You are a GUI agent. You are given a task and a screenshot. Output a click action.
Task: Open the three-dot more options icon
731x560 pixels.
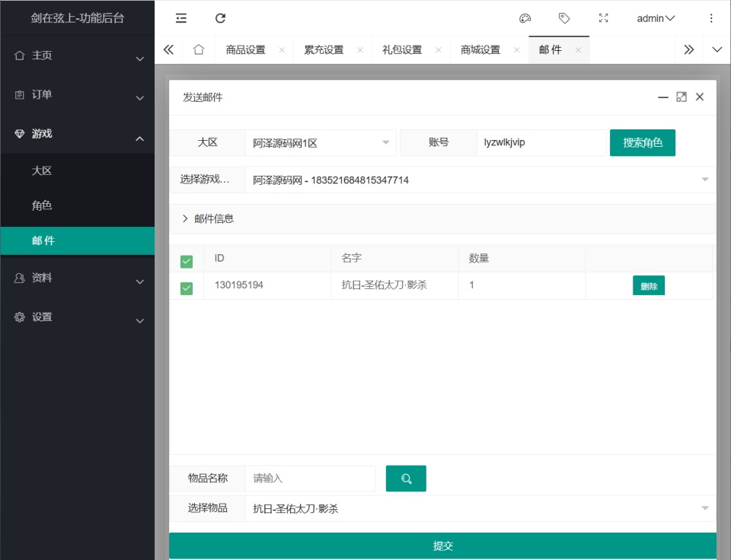[712, 17]
